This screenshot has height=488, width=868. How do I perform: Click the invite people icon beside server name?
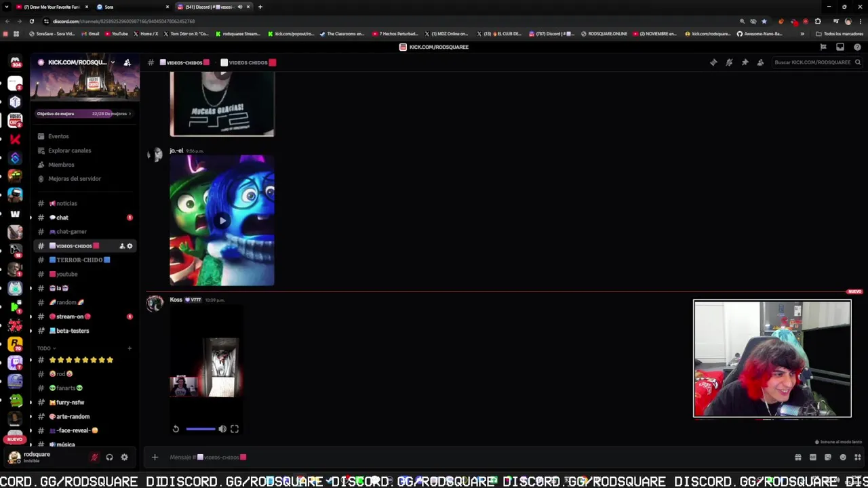[127, 62]
